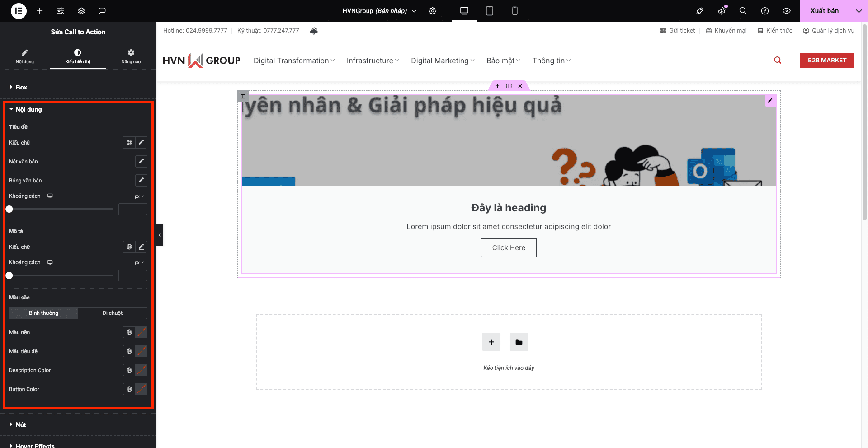Toggle global typography globe for Kiểu chữ
The height and width of the screenshot is (448, 868).
coord(128,142)
